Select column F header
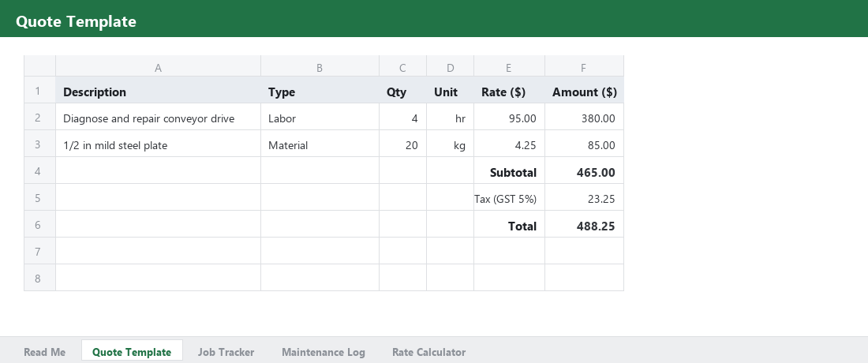The image size is (868, 363). (584, 65)
